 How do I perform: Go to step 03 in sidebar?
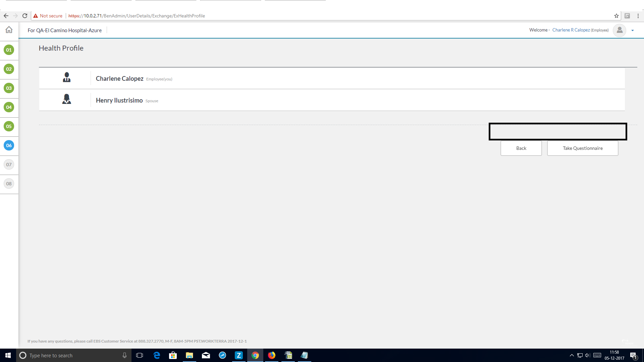9,88
